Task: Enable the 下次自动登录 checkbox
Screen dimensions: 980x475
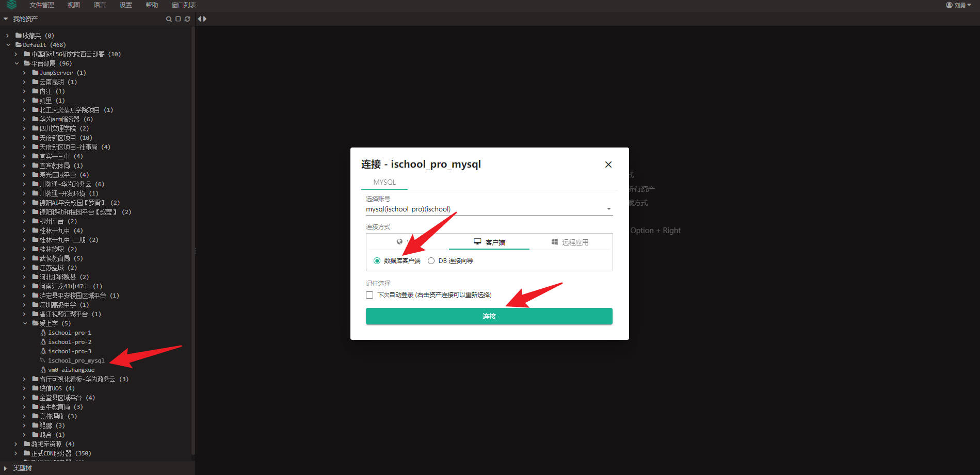Action: pyautogui.click(x=369, y=295)
